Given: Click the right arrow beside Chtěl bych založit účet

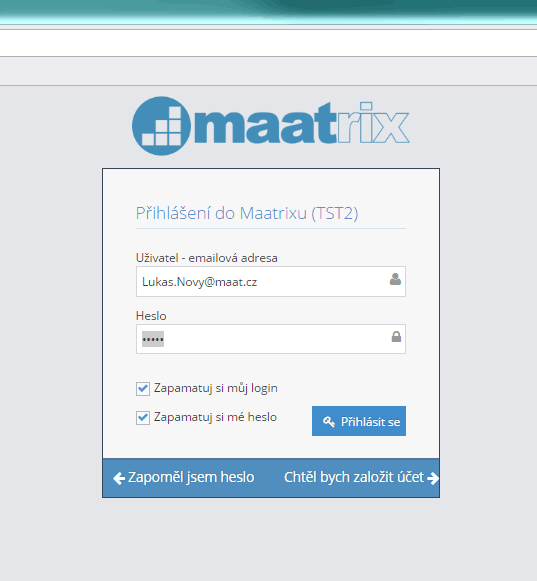Looking at the screenshot, I should (x=432, y=478).
